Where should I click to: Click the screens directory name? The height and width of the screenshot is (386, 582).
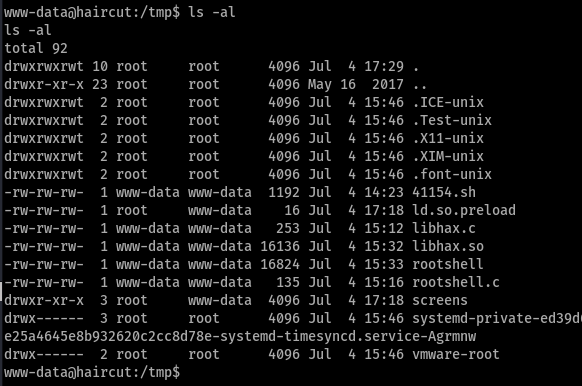click(440, 300)
